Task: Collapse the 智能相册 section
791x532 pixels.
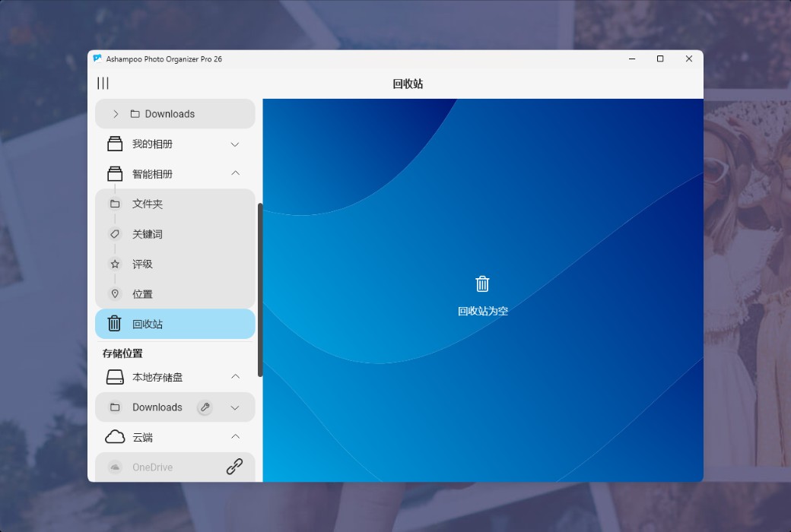Action: pos(236,173)
